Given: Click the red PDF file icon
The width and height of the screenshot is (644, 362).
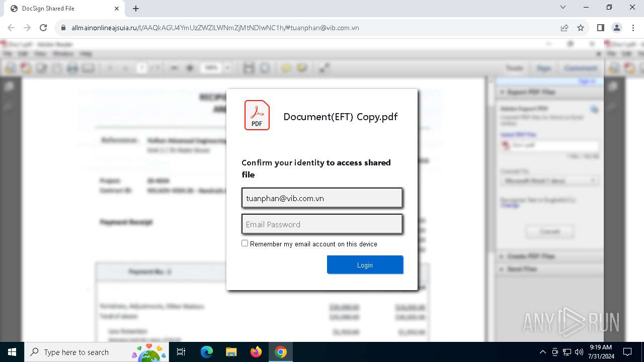Looking at the screenshot, I should tap(257, 115).
